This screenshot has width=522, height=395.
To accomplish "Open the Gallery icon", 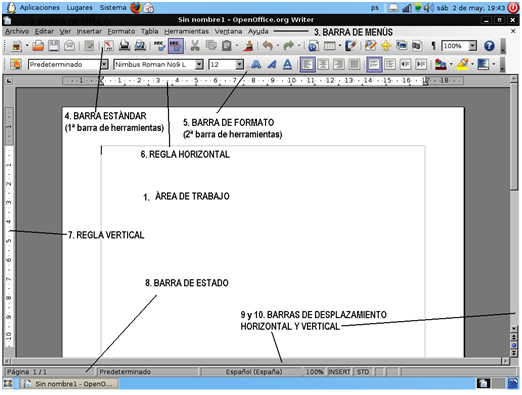I will (402, 46).
